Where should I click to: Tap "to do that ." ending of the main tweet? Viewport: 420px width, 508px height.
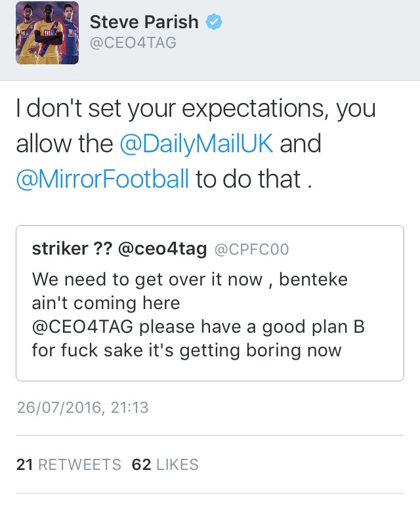tap(251, 178)
